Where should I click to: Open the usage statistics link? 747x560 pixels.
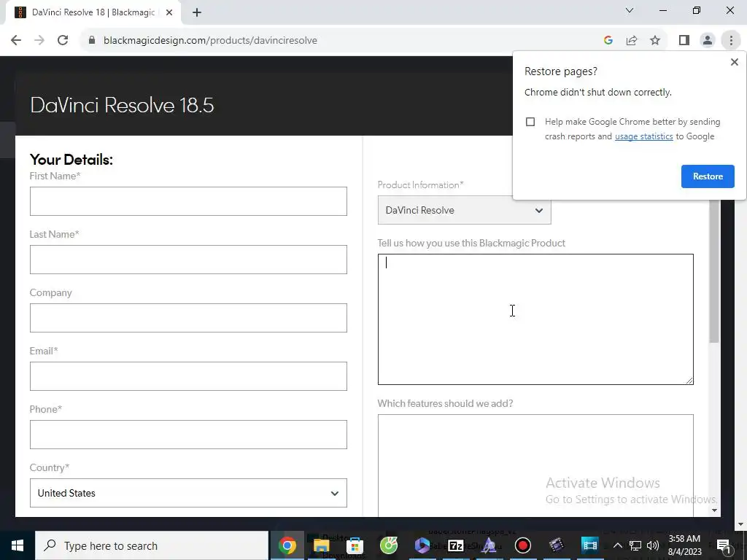(643, 136)
